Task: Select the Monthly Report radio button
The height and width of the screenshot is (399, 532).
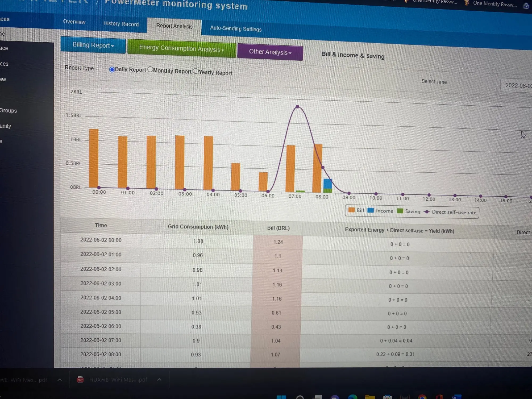Action: click(150, 69)
